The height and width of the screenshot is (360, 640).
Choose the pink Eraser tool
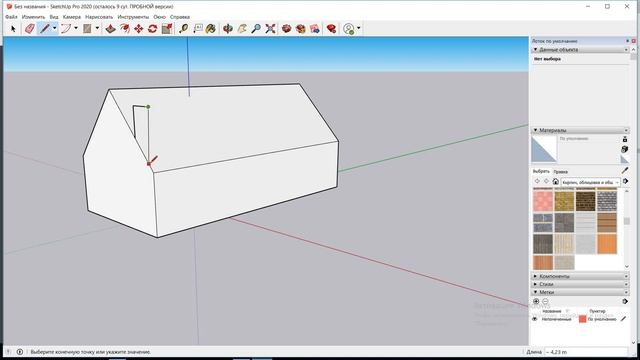point(30,29)
